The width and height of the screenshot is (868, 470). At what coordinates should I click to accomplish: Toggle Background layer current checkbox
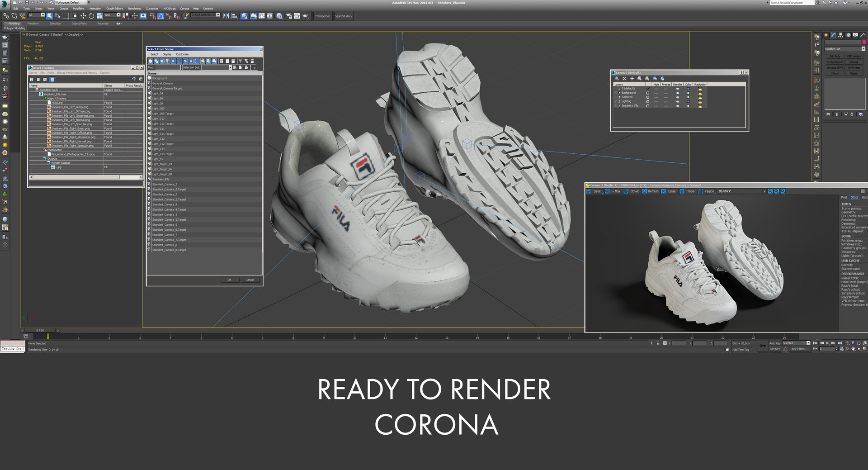click(x=648, y=93)
